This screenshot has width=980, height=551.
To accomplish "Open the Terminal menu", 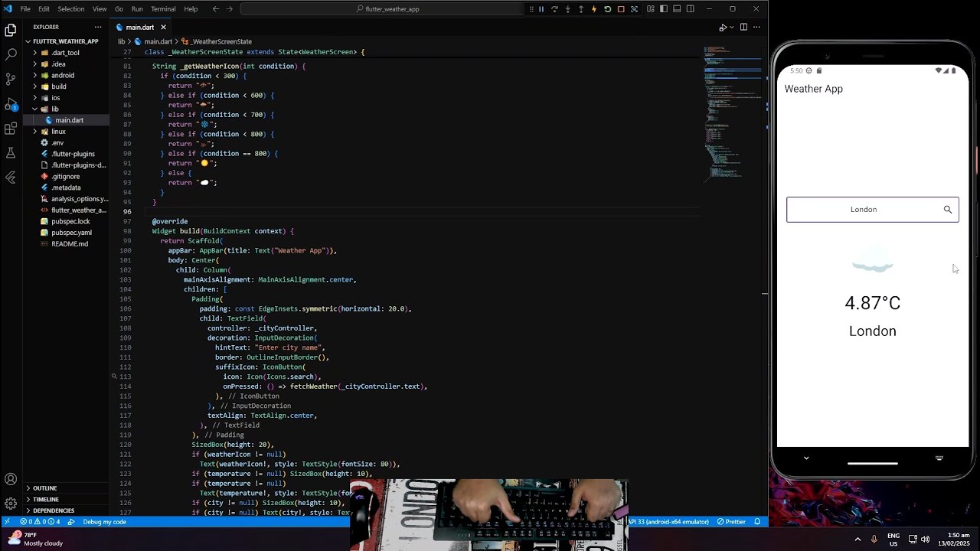I will click(x=163, y=9).
